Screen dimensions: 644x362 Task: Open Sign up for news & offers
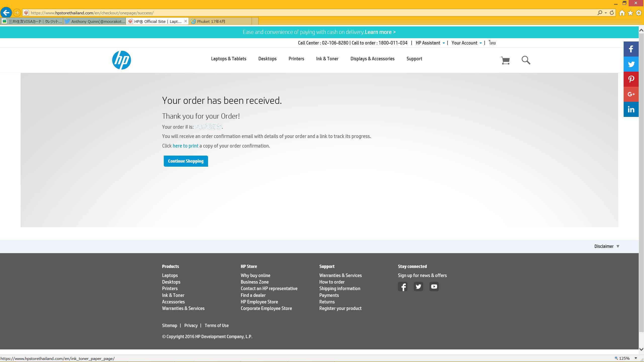pyautogui.click(x=422, y=276)
